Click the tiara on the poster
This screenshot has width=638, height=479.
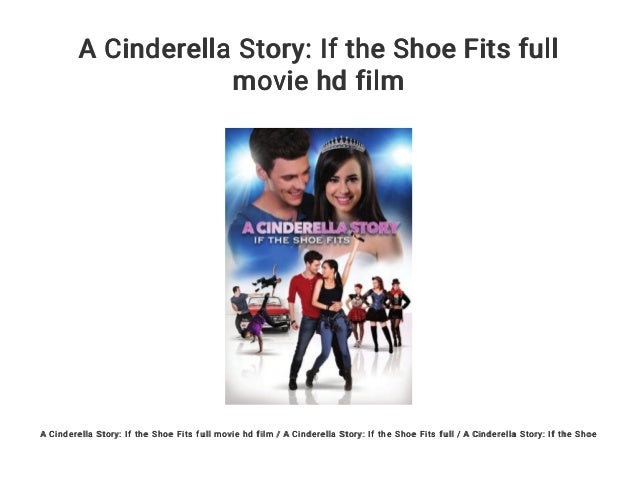point(343,145)
